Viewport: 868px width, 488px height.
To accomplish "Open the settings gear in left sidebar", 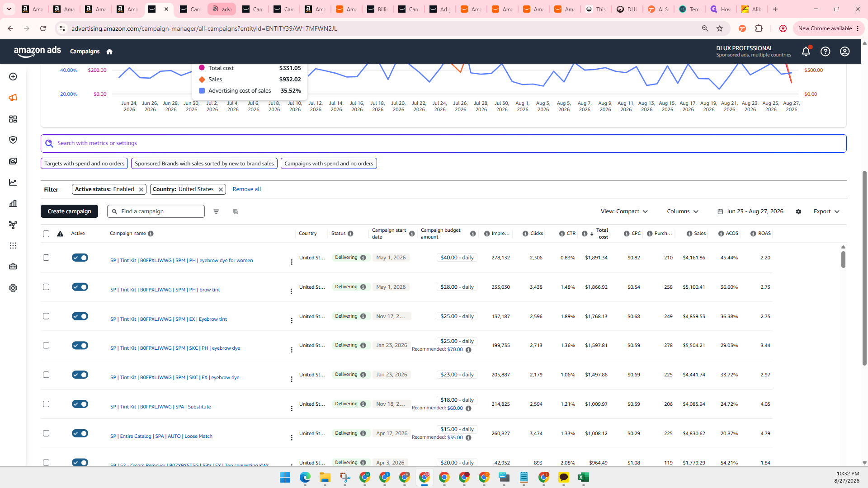I will tap(13, 288).
